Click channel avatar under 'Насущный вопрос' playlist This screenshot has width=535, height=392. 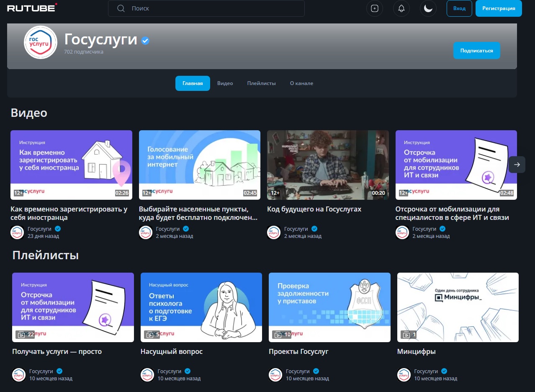pyautogui.click(x=147, y=375)
